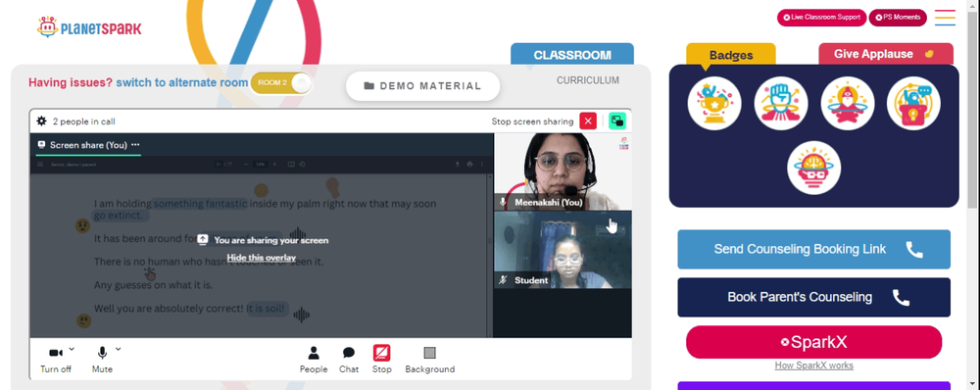980x390 pixels.
Task: Toggle the ROOM 2 switch
Action: point(281,83)
